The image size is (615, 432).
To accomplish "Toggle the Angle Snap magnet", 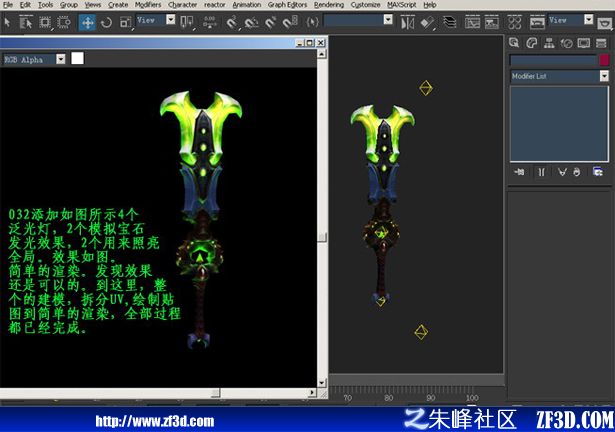I will click(251, 22).
